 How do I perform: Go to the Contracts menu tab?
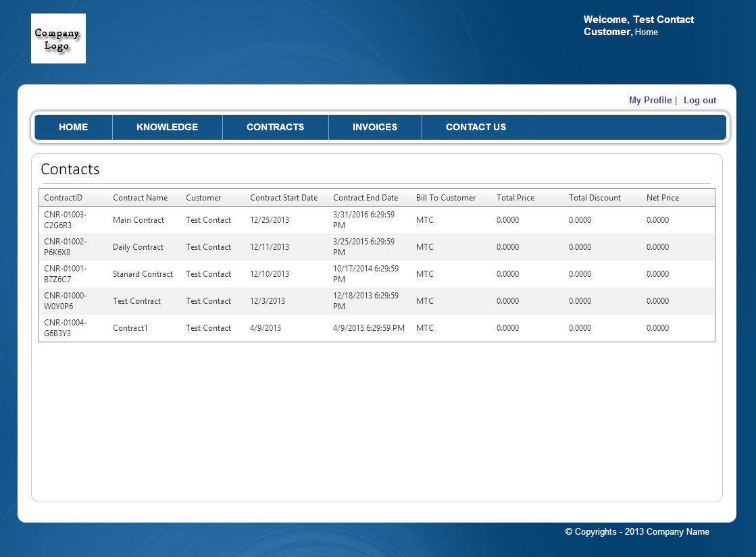[275, 127]
